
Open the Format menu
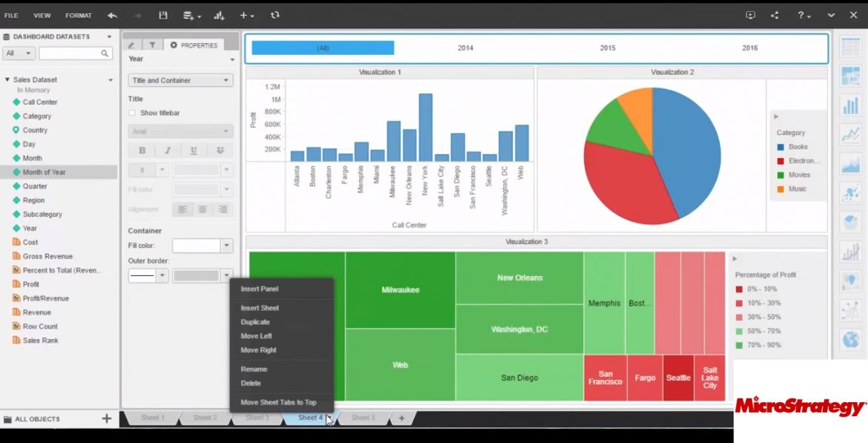[78, 15]
